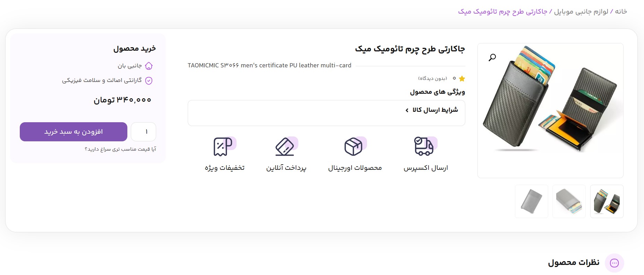Select the gray wallet with cards thumbnail
This screenshot has height=275, width=644.
(x=569, y=201)
